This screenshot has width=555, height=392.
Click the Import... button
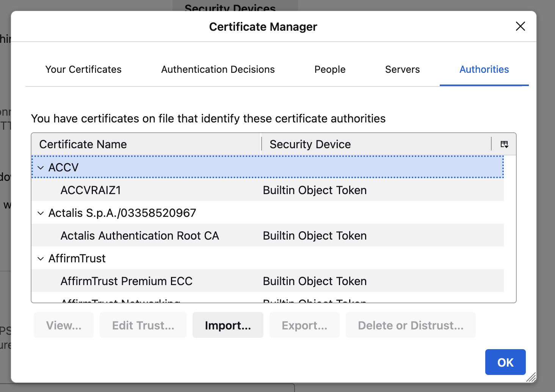click(228, 325)
